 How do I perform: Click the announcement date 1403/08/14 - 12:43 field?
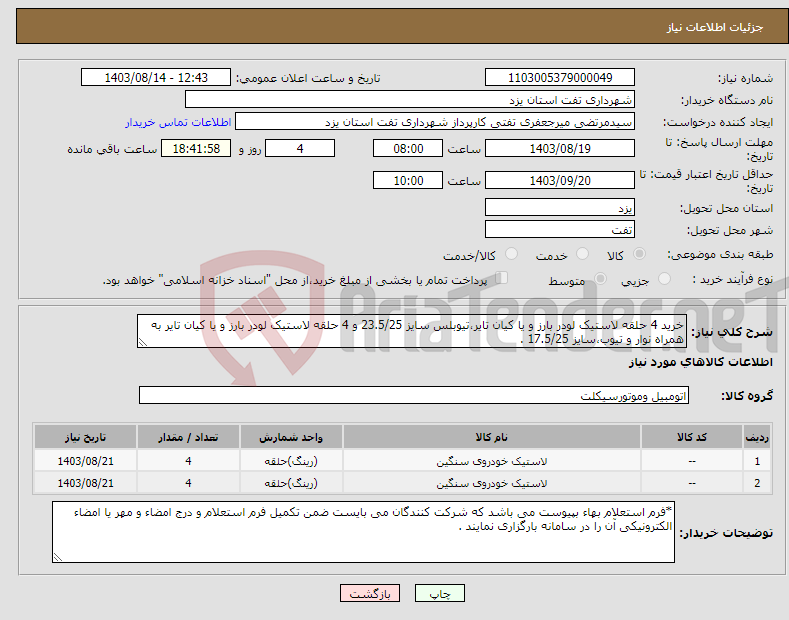coord(155,78)
